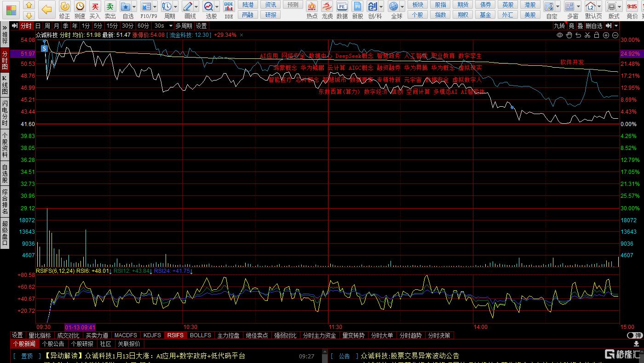Click the 删自选 remove from watchlist button
Viewport: 644px width, 363px height.
(x=594, y=26)
